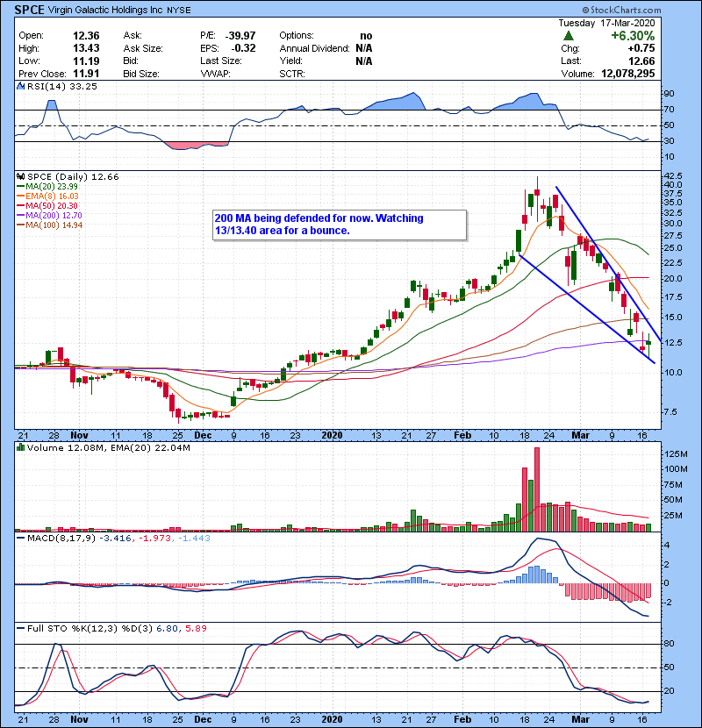This screenshot has height=728, width=702.
Task: Click the Prev Close value 11.91
Action: tap(86, 74)
